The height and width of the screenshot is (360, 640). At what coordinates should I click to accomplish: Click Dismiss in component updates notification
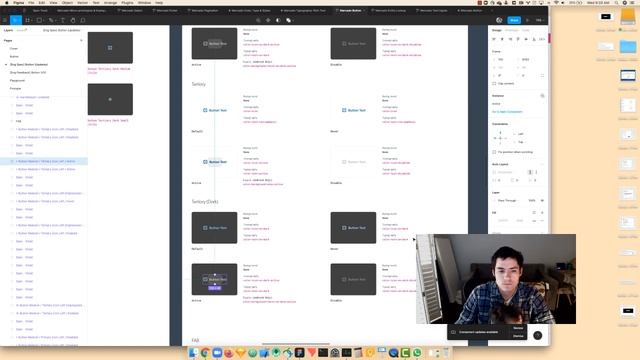point(518,336)
